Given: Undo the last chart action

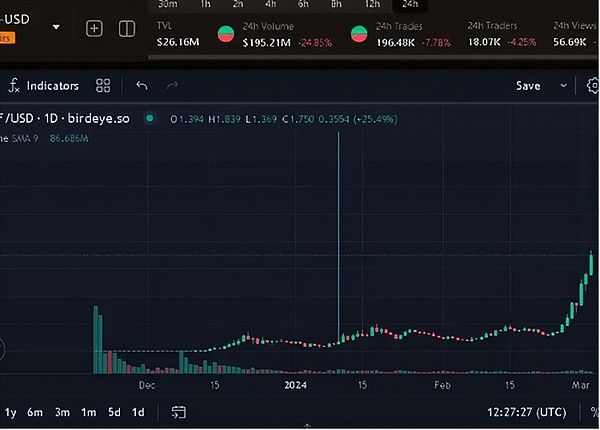Looking at the screenshot, I should click(142, 86).
